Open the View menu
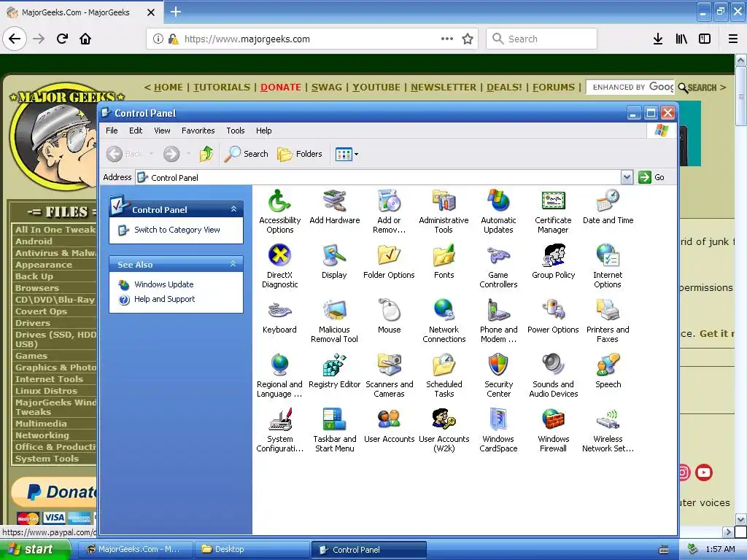 tap(162, 131)
